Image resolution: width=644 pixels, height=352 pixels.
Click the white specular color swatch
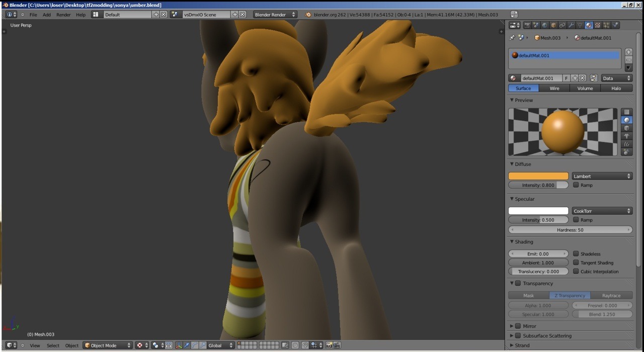point(538,211)
